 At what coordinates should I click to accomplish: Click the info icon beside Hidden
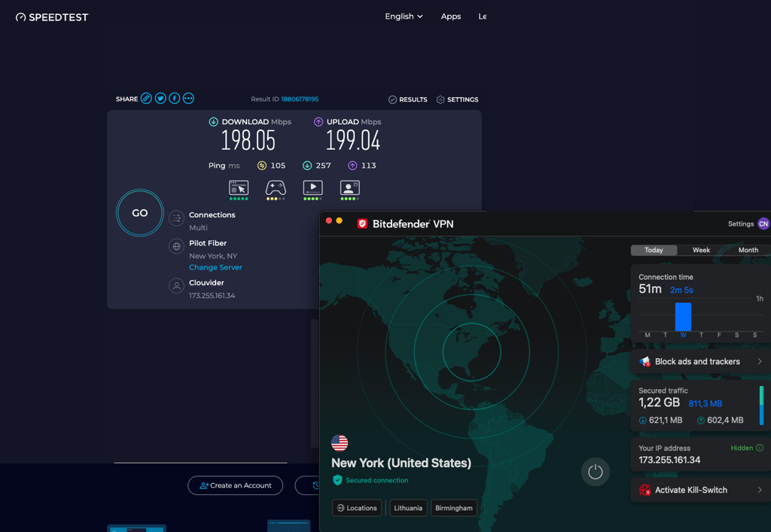760,448
